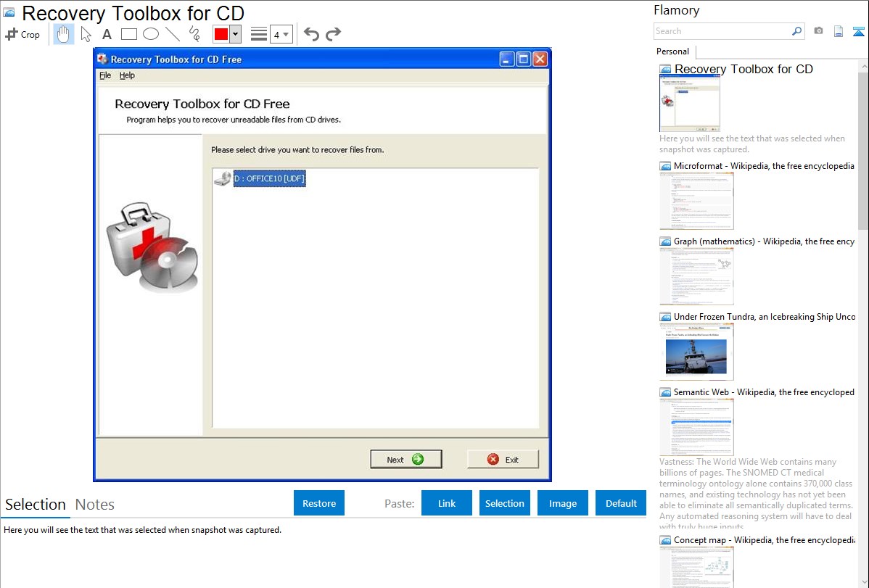
Task: Click Microformat - Wikipedia snapshot title
Action: pos(764,166)
